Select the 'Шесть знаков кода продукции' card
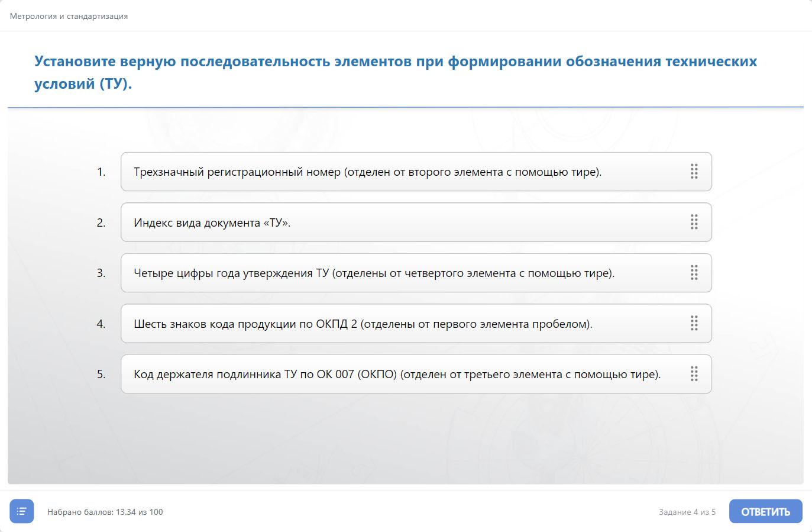Viewport: 812px width, 532px height. pyautogui.click(x=363, y=324)
